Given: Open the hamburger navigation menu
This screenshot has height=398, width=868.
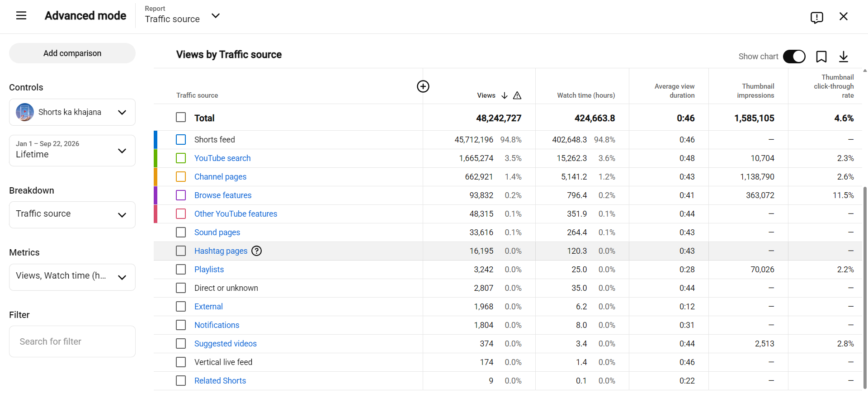Looking at the screenshot, I should click(x=21, y=16).
